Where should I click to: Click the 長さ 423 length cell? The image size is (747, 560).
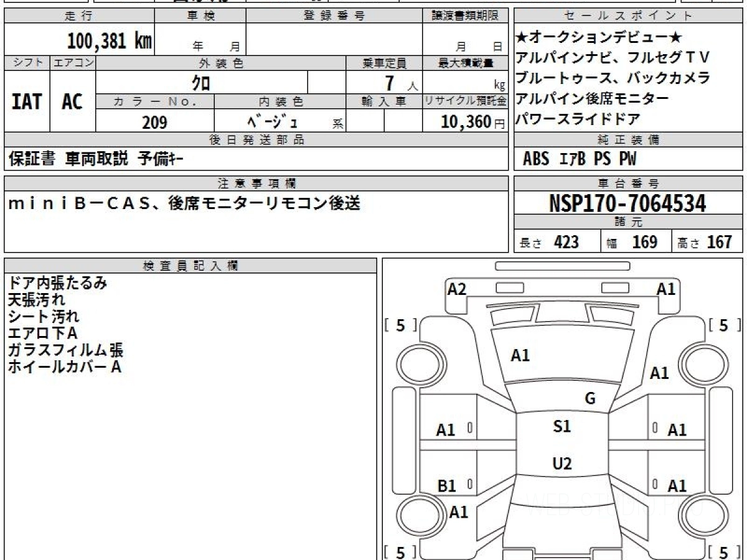click(557, 241)
